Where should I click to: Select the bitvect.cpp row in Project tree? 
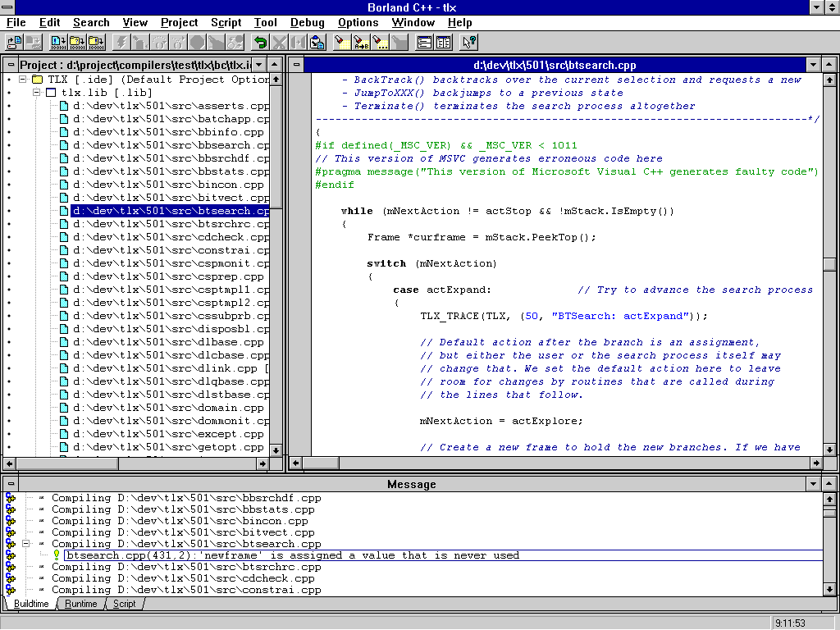point(171,198)
